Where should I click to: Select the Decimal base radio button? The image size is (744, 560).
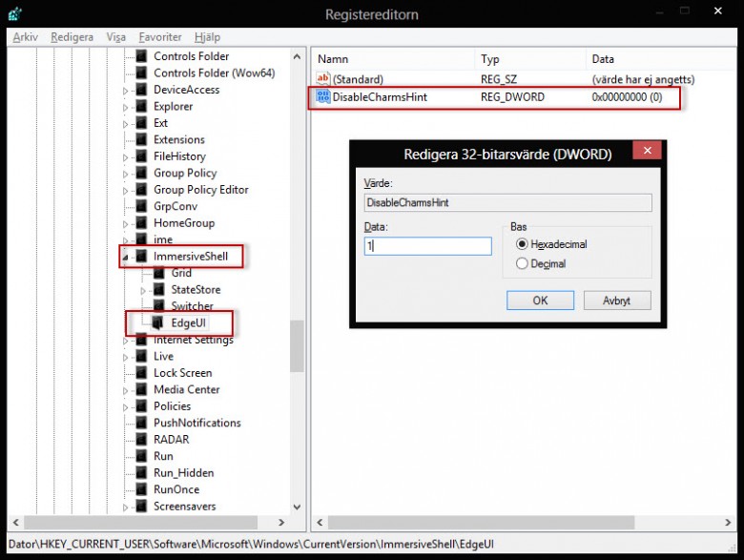pyautogui.click(x=522, y=263)
